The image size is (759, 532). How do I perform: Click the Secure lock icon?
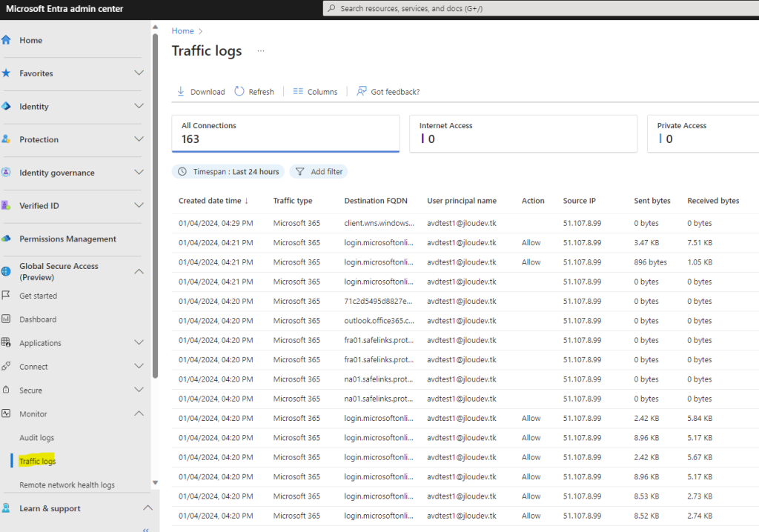tap(6, 390)
